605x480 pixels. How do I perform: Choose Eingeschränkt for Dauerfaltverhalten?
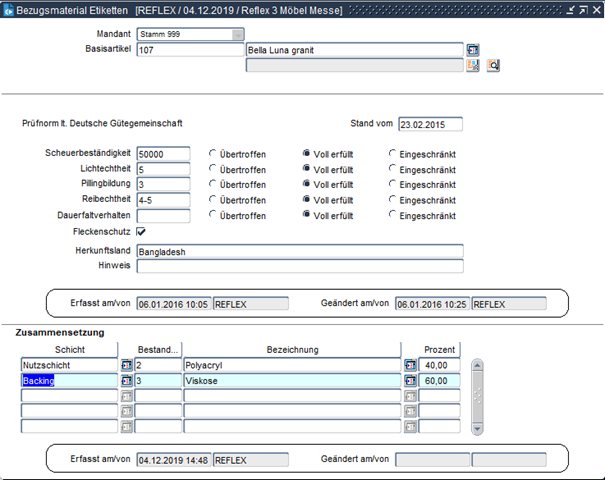393,216
